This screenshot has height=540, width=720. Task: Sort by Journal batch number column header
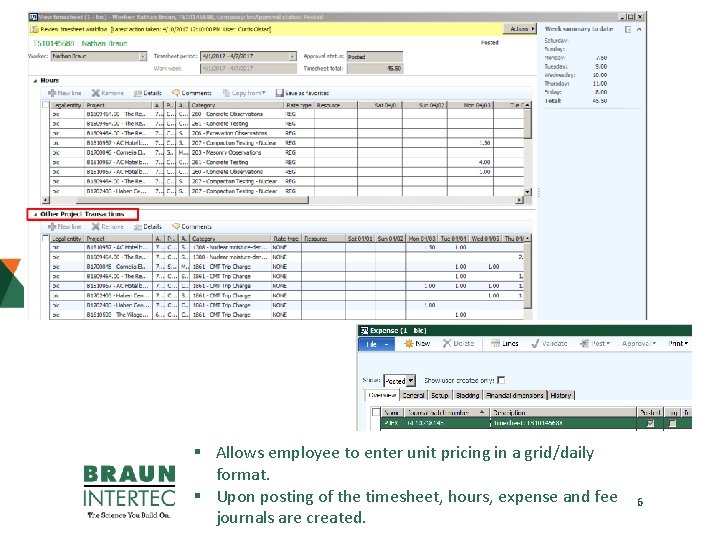(x=446, y=412)
